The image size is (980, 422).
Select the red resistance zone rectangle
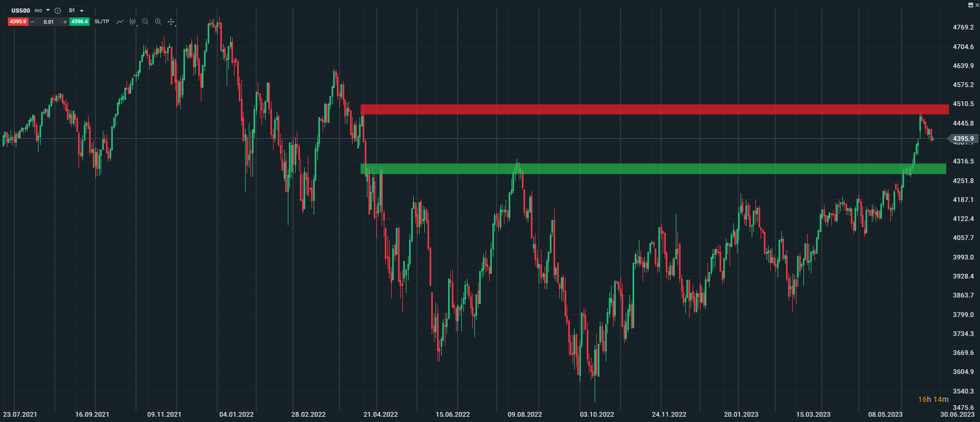click(x=654, y=109)
